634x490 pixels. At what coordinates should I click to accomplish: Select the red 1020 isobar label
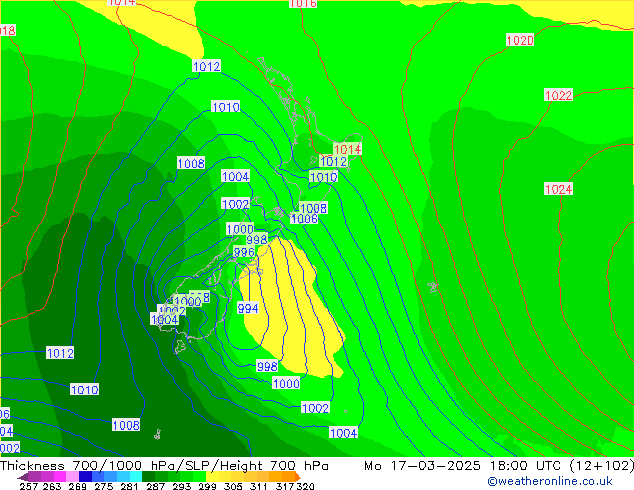tap(519, 40)
